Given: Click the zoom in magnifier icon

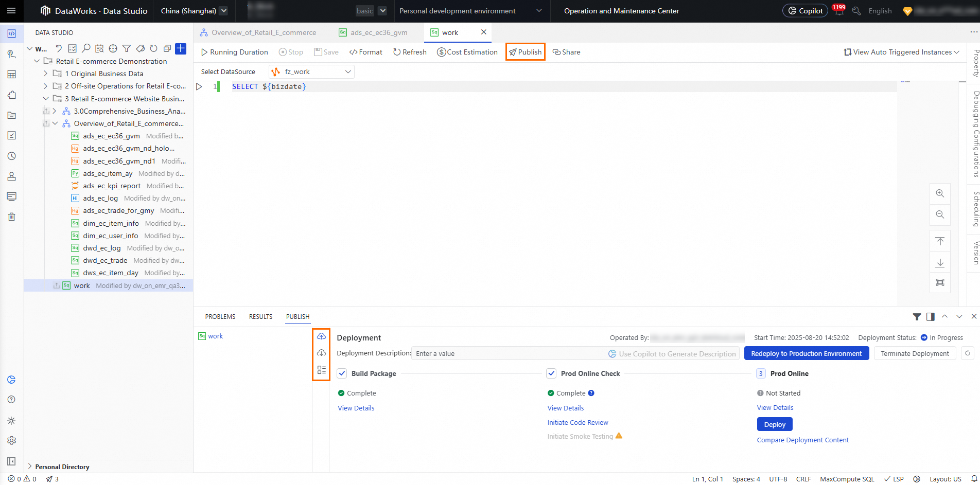Looking at the screenshot, I should 940,193.
